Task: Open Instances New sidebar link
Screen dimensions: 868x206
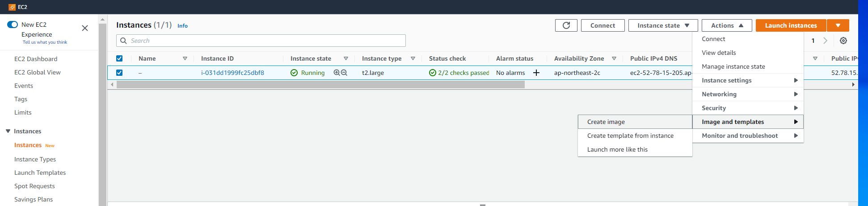Action: coord(28,145)
